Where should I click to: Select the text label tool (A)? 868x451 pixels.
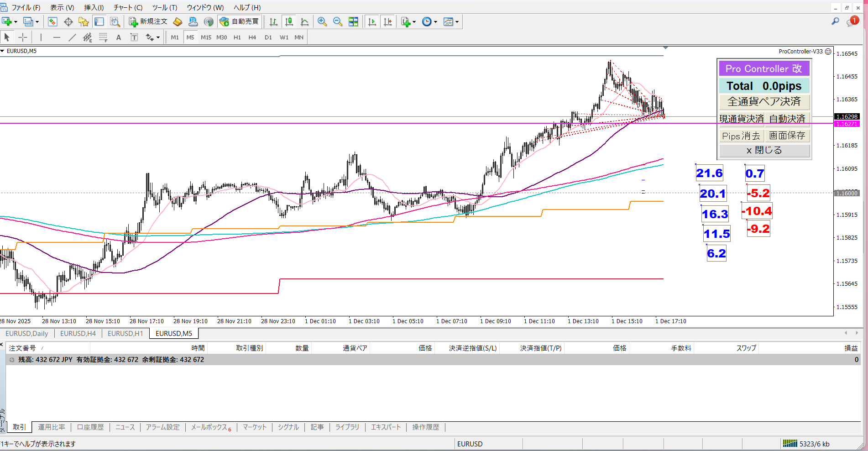119,37
